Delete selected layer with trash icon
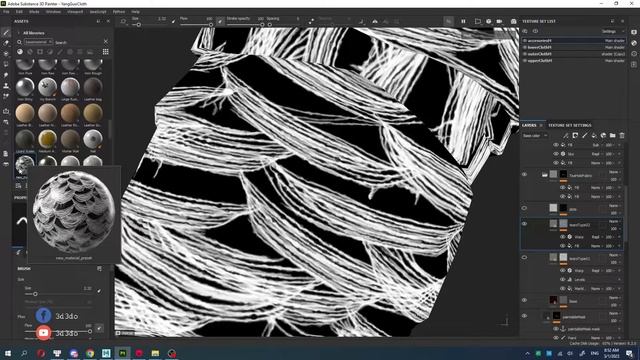This screenshot has height=360, width=640. click(622, 136)
